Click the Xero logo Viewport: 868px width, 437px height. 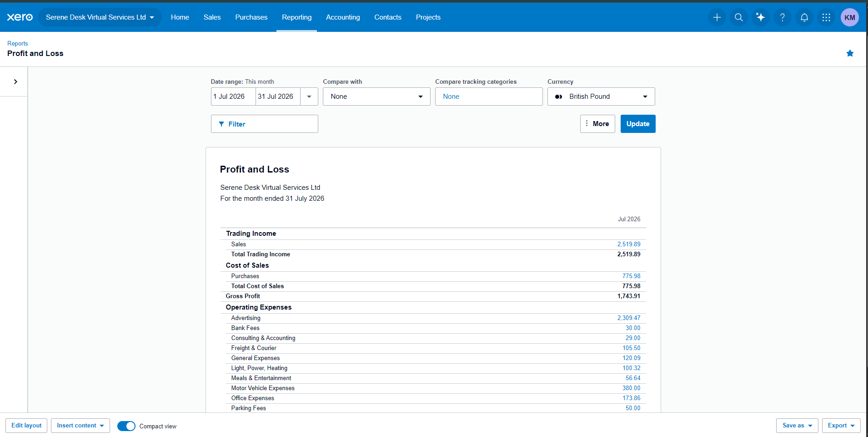[20, 17]
